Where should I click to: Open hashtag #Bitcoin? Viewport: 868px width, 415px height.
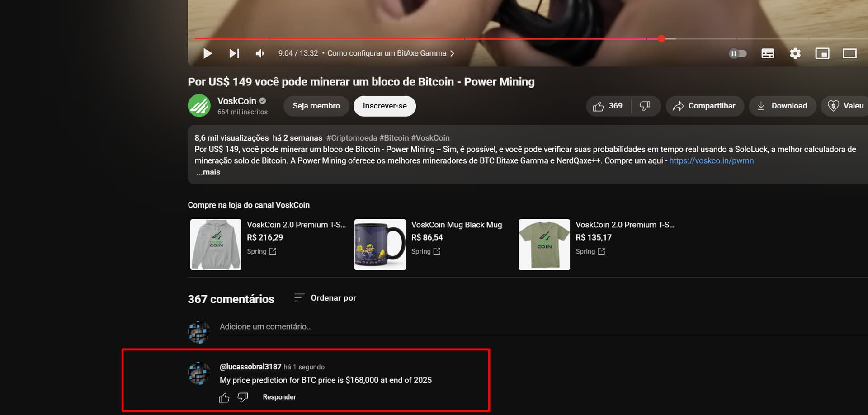[394, 138]
